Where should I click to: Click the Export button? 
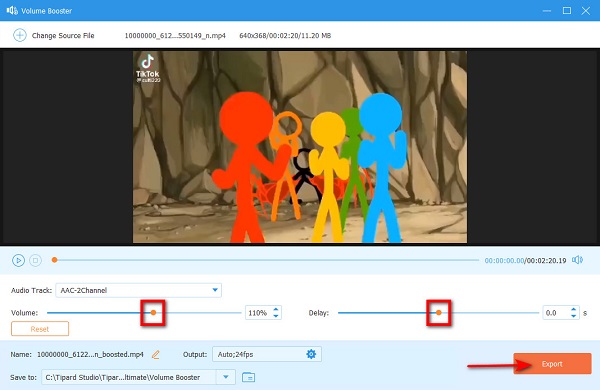552,364
